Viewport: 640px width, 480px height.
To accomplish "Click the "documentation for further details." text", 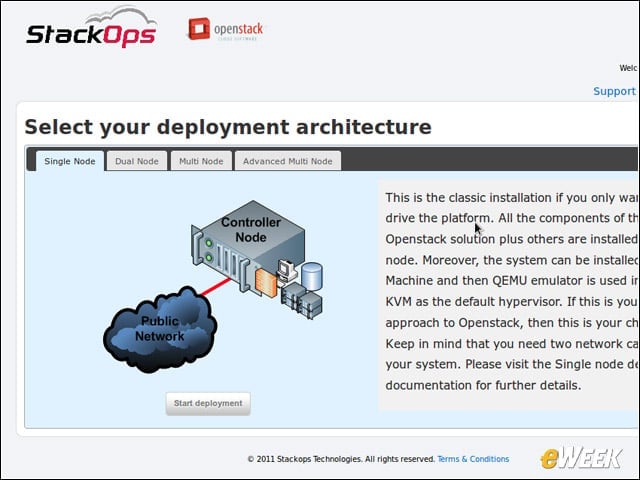I will [483, 385].
